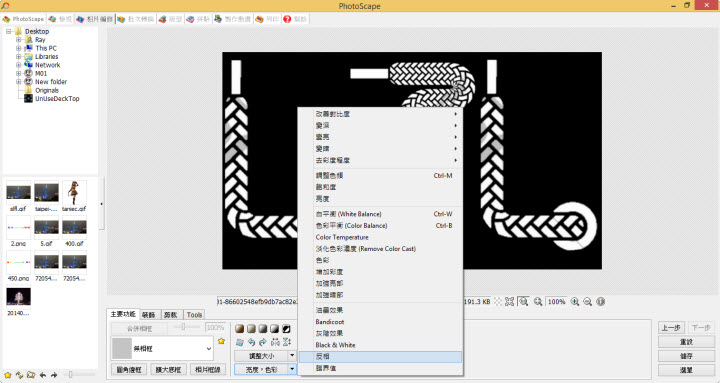The image size is (720, 383).
Task: Collapse the Desktop tree node
Action: coord(8,31)
